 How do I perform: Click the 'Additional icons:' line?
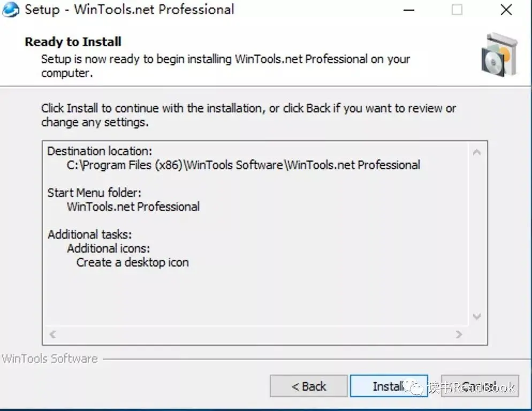pyautogui.click(x=108, y=248)
